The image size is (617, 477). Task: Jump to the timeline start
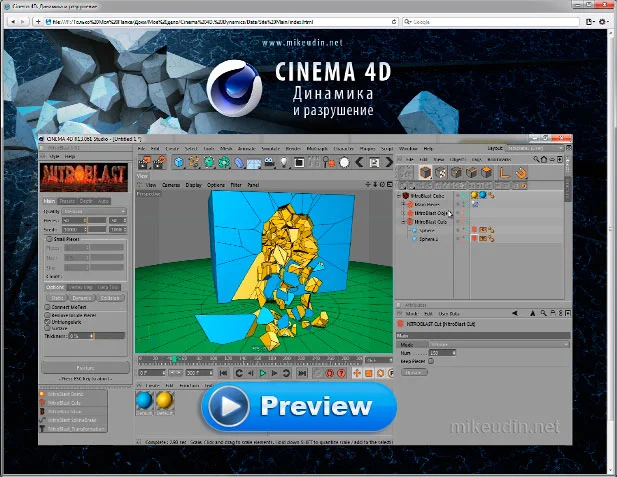[223, 373]
